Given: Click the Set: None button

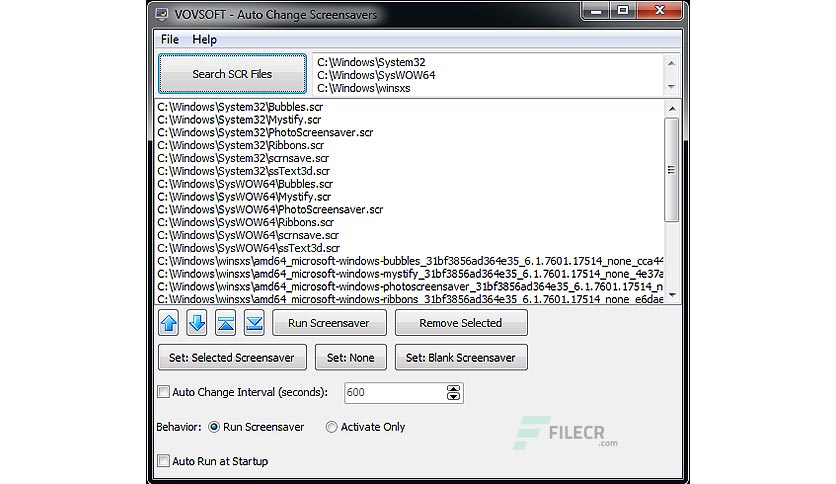Looking at the screenshot, I should point(351,357).
